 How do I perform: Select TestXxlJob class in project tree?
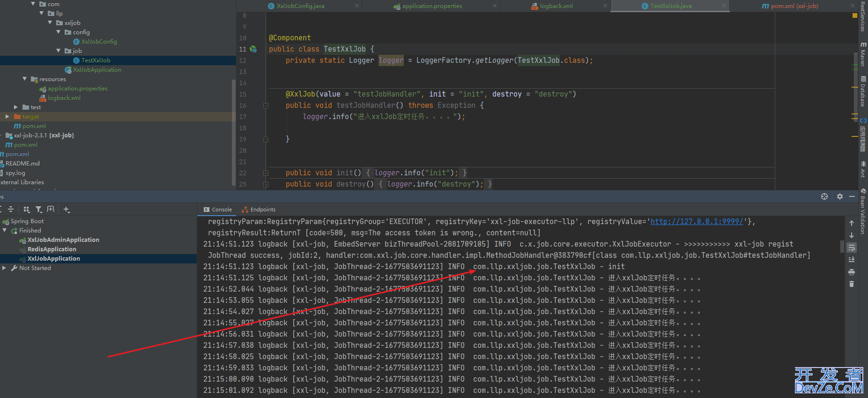[x=96, y=60]
